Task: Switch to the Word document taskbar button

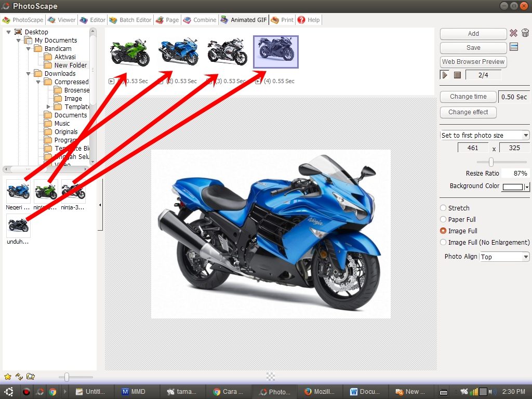Action: [x=365, y=392]
